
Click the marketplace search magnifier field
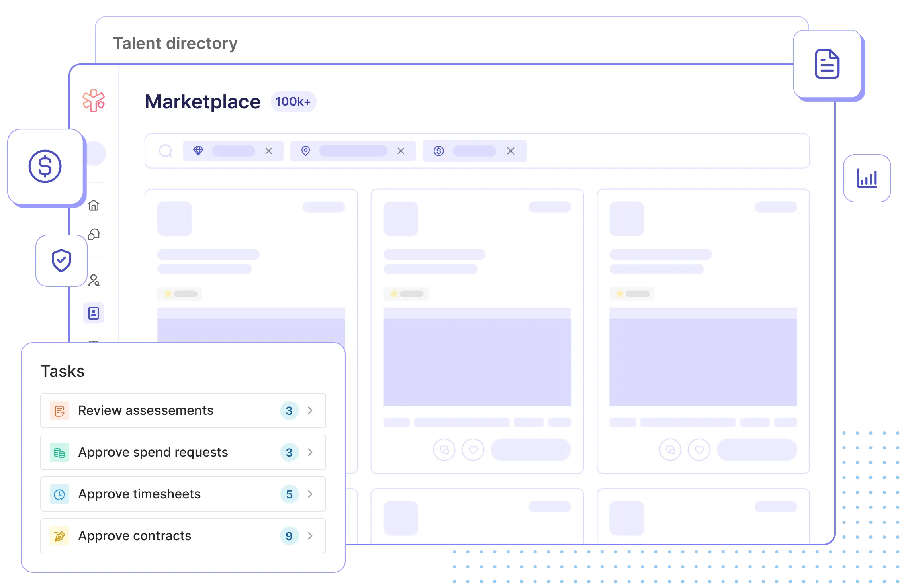[x=166, y=151]
